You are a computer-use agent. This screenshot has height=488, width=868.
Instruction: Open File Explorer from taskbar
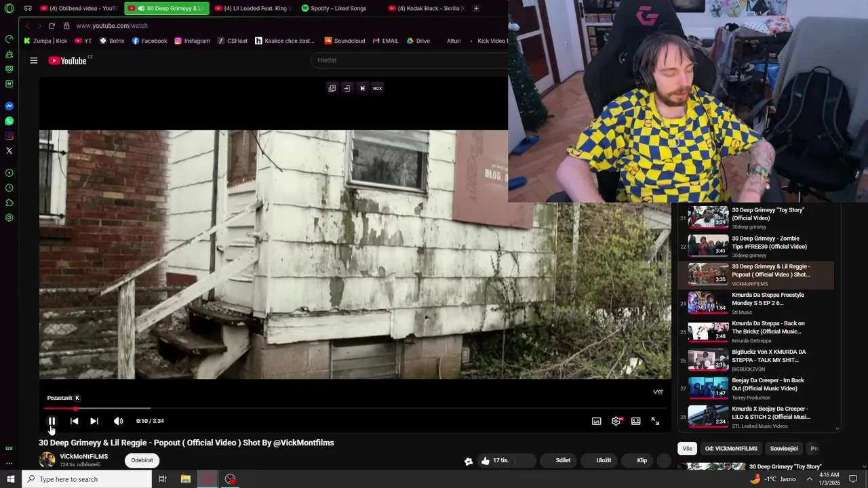186,479
